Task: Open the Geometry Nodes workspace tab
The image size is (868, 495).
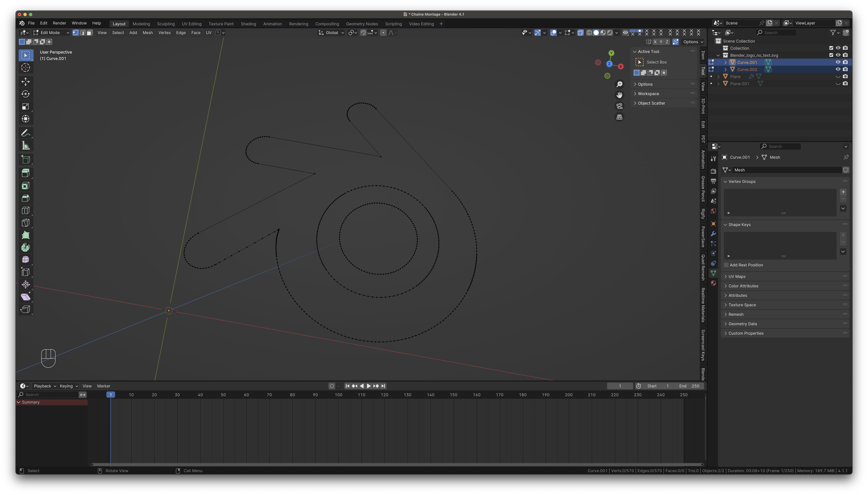Action: pyautogui.click(x=362, y=24)
